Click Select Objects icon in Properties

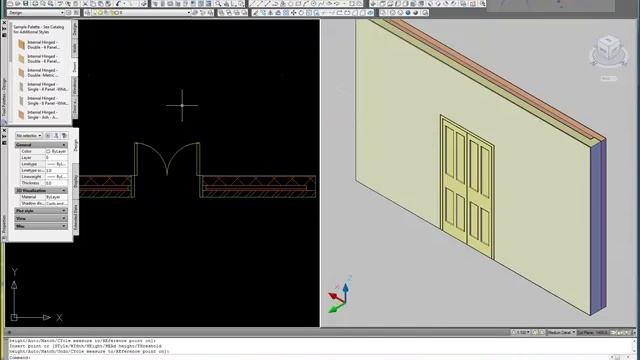tap(56, 136)
